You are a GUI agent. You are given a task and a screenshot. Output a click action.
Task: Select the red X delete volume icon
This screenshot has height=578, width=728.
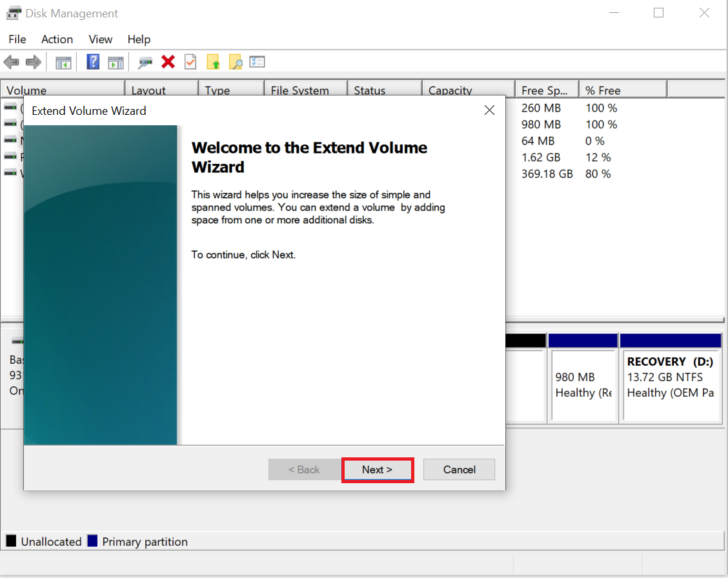[x=168, y=61]
